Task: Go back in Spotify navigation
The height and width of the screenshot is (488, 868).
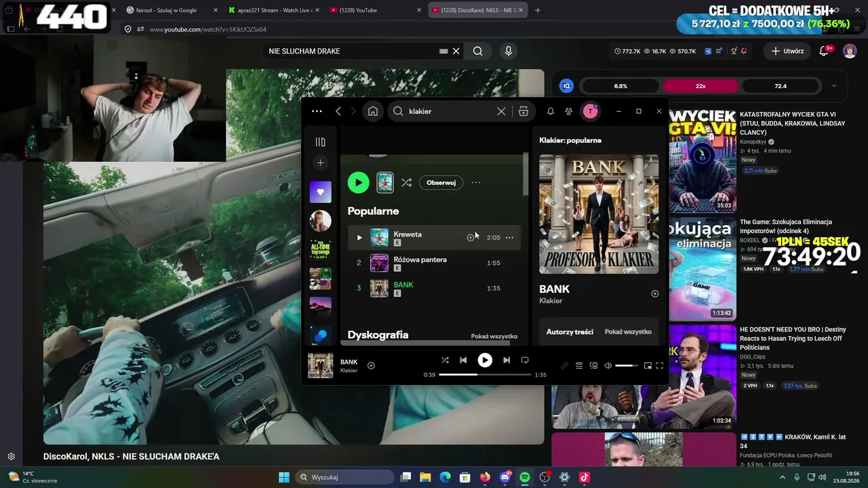Action: point(338,111)
